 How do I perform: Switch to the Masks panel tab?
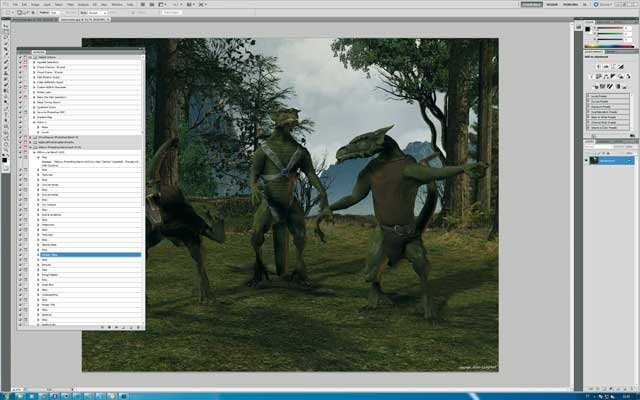tap(611, 52)
